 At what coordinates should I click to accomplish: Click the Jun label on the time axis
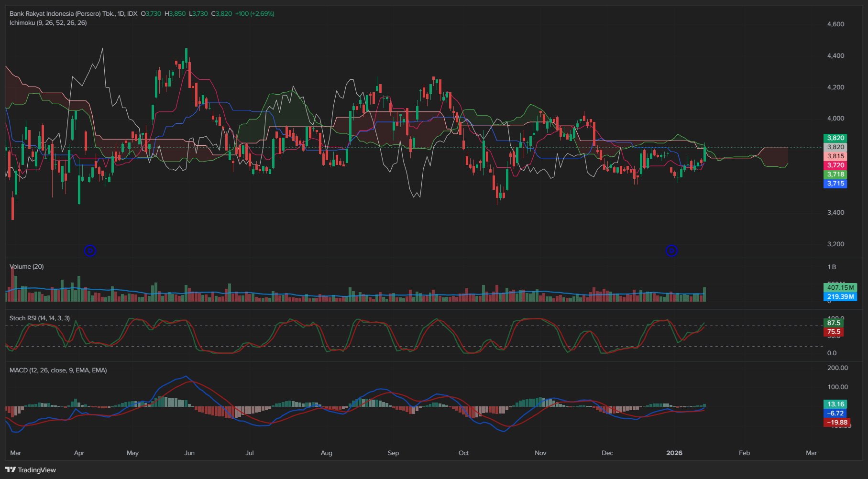point(189,453)
